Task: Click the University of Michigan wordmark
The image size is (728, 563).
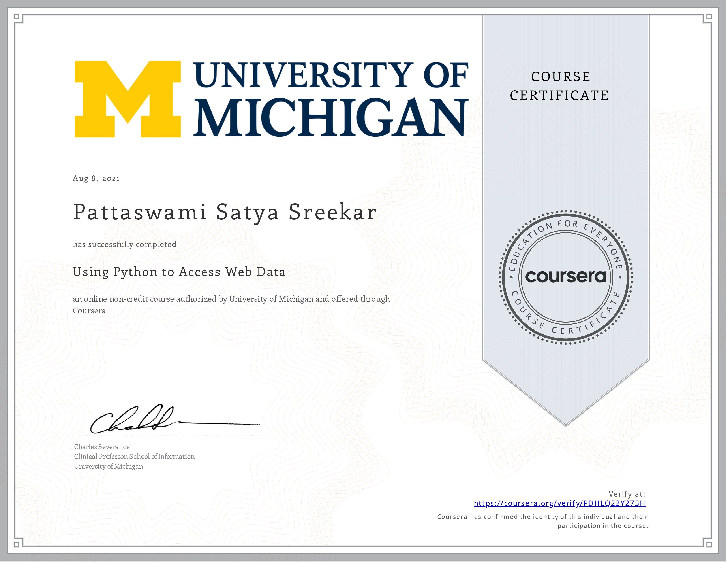Action: [x=330, y=99]
